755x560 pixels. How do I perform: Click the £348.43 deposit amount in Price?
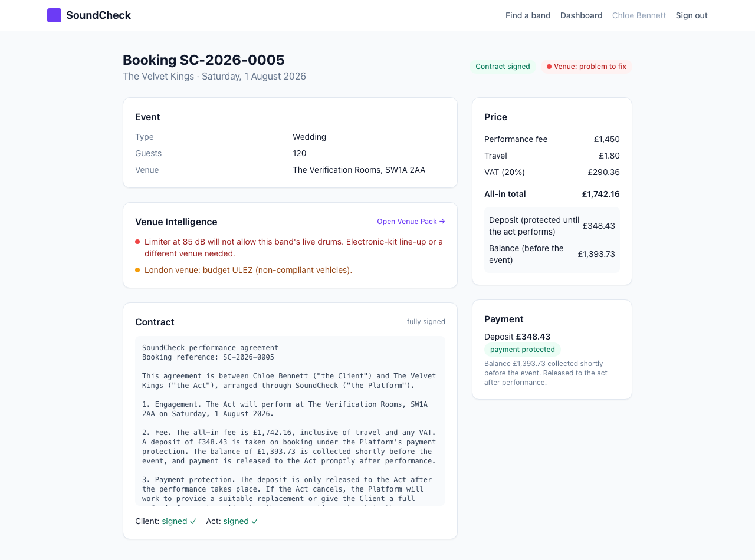point(599,226)
